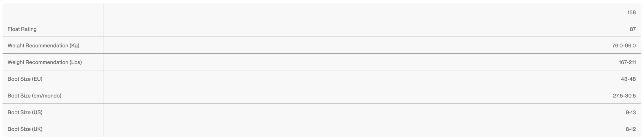Select the 167-211 weight value
Image resolution: width=644 pixels, height=140 pixels.
(x=627, y=62)
